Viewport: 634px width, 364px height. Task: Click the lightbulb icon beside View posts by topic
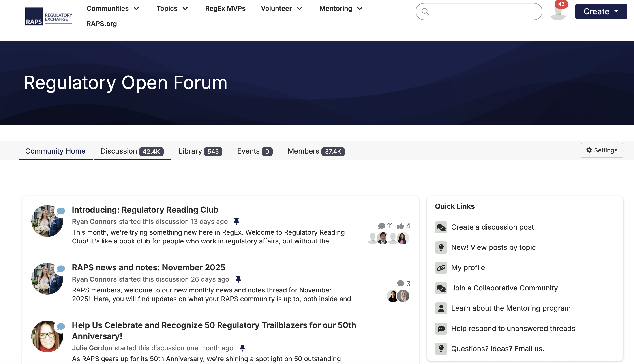441,247
